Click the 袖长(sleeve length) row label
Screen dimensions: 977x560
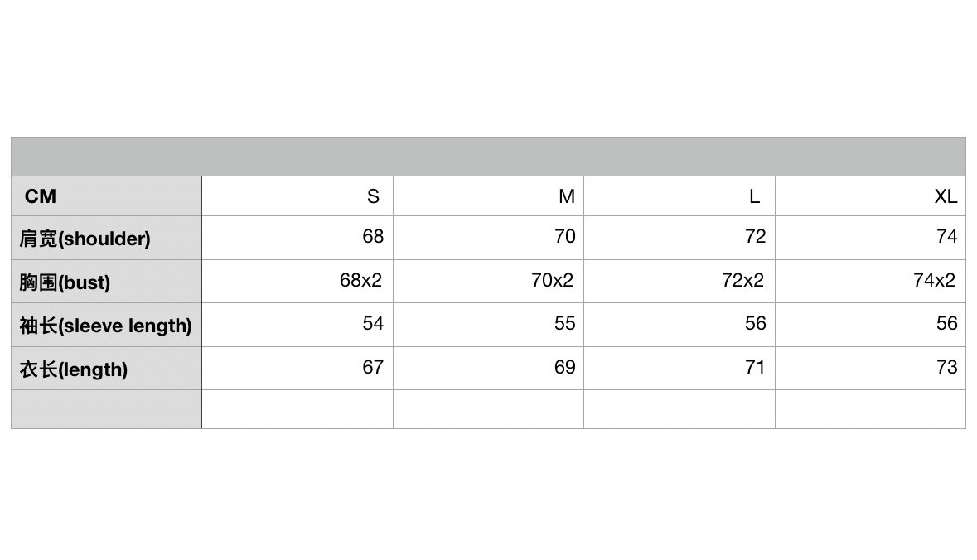point(105,326)
